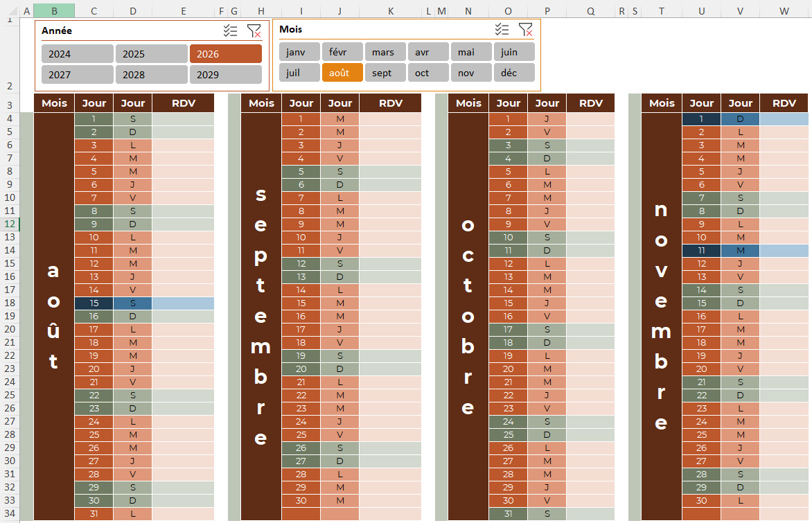Select year 2025 in the Année slicer
This screenshot has height=523, width=812.
[152, 54]
